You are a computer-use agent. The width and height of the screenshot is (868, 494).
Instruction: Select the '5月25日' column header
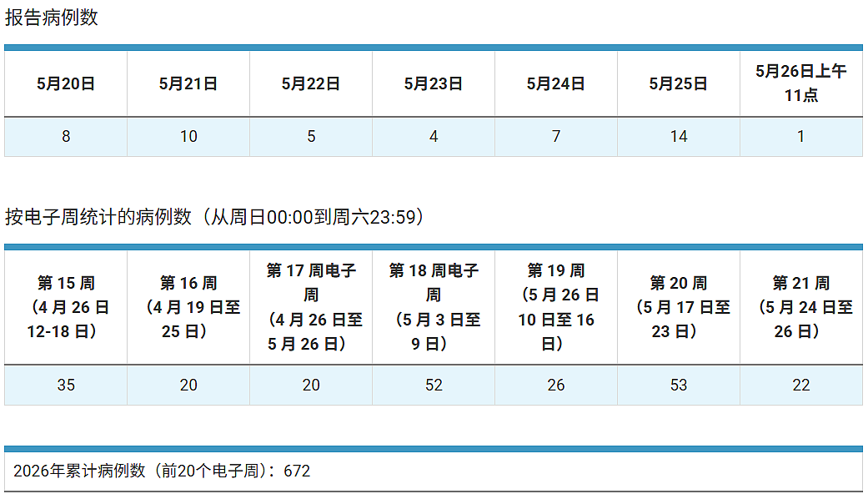679,83
